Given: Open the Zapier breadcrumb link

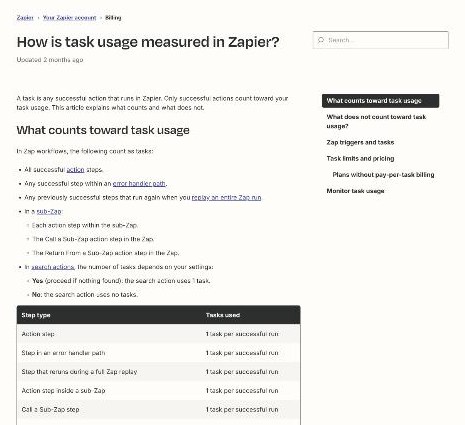Looking at the screenshot, I should point(25,18).
